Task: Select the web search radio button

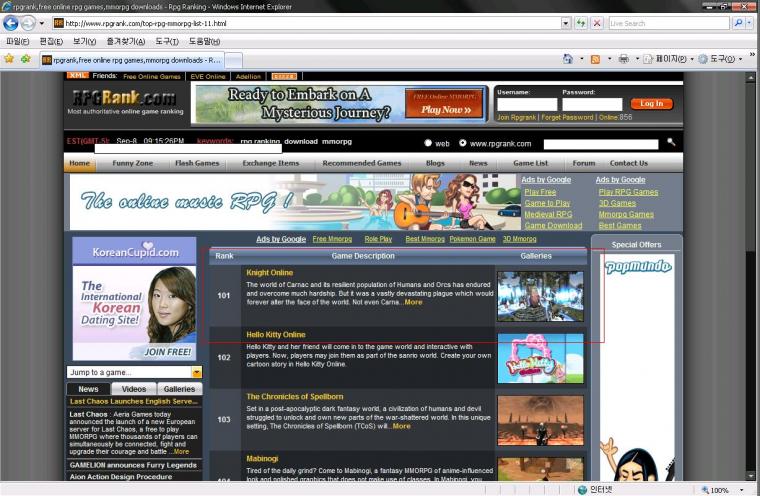Action: point(428,143)
